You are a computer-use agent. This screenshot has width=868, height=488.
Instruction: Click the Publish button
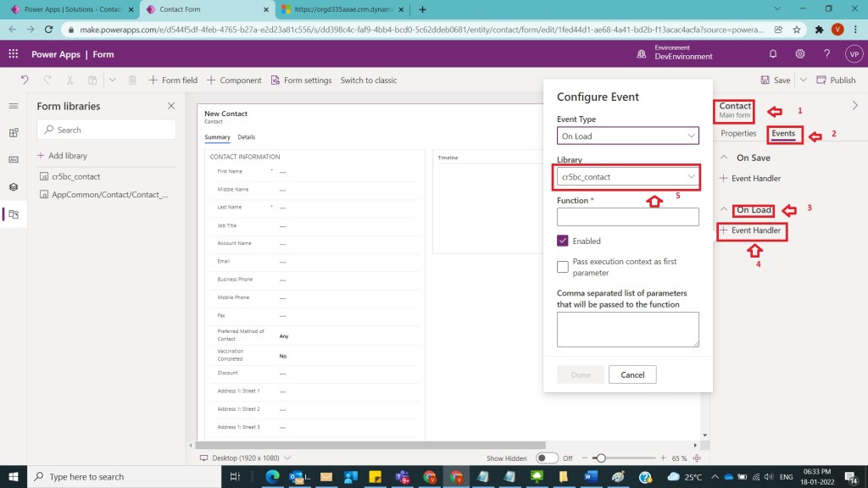(836, 80)
